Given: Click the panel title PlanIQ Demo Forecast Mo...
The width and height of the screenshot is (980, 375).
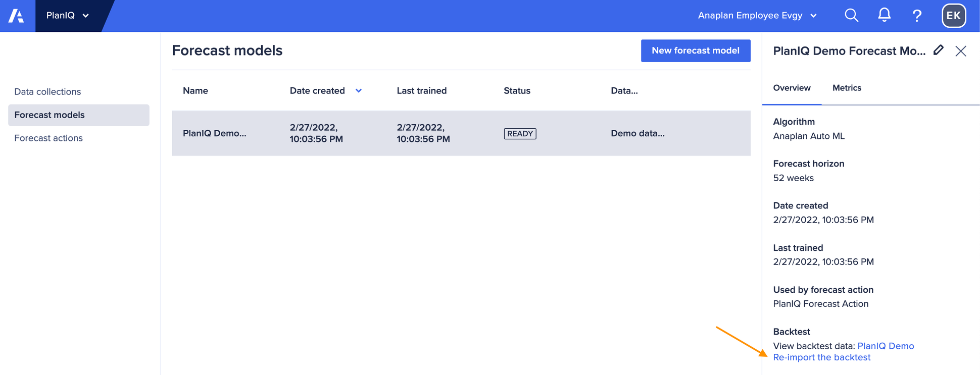Looking at the screenshot, I should pyautogui.click(x=849, y=51).
